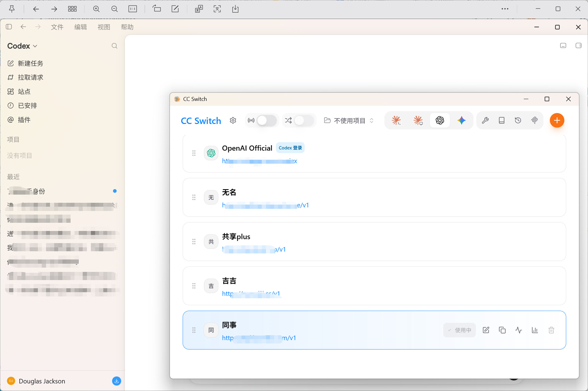Edit the 同事 provider
The height and width of the screenshot is (391, 588).
(486, 330)
